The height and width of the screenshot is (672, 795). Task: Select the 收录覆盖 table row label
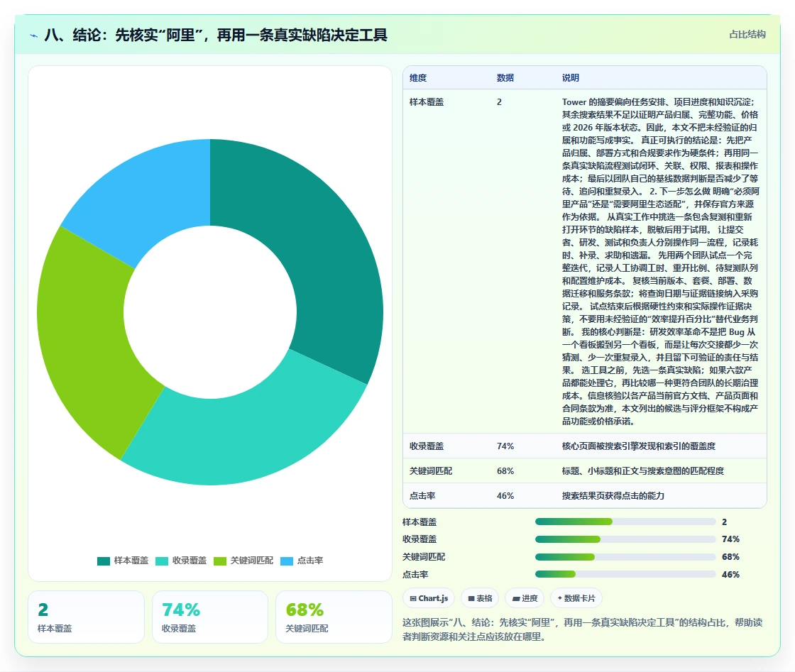427,446
